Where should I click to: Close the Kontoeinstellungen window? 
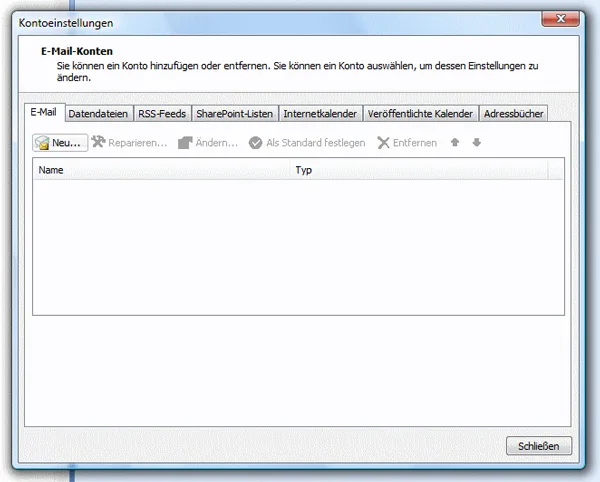[x=560, y=19]
